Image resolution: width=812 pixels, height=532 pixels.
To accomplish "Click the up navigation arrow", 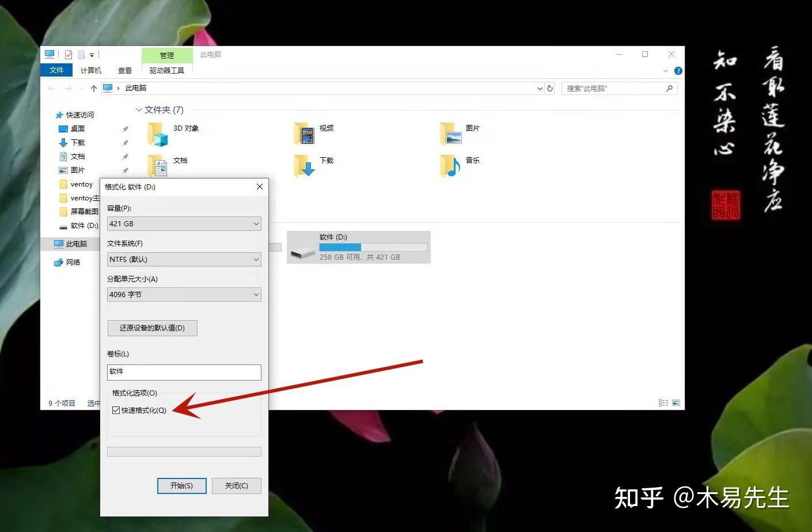I will point(93,88).
